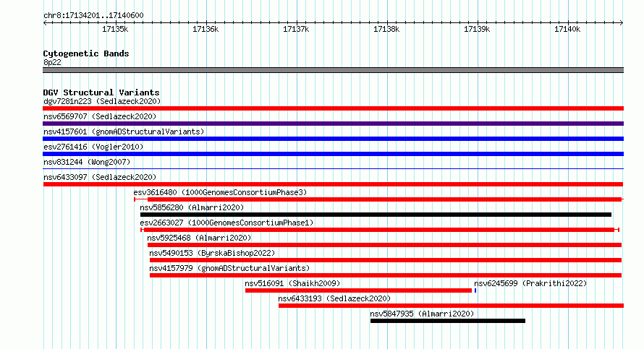Click the 17140k ruler tick label
This screenshot has height=349, width=644.
pos(567,29)
